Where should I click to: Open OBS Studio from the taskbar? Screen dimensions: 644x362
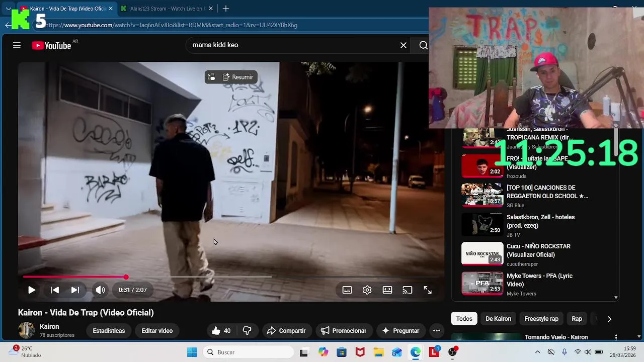click(x=453, y=352)
